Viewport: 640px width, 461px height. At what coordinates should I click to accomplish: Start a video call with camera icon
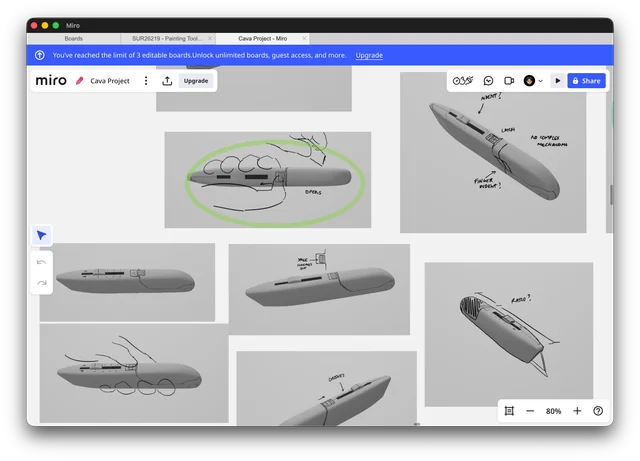click(509, 81)
